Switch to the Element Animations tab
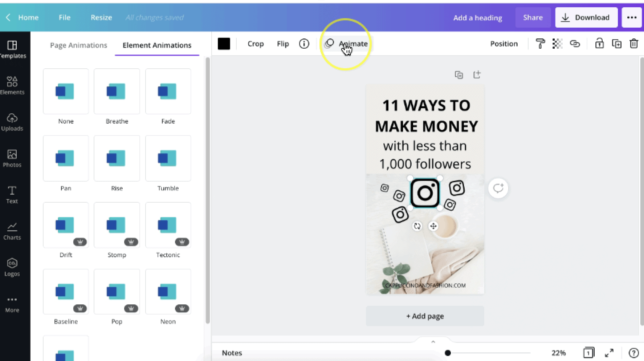 pyautogui.click(x=157, y=45)
